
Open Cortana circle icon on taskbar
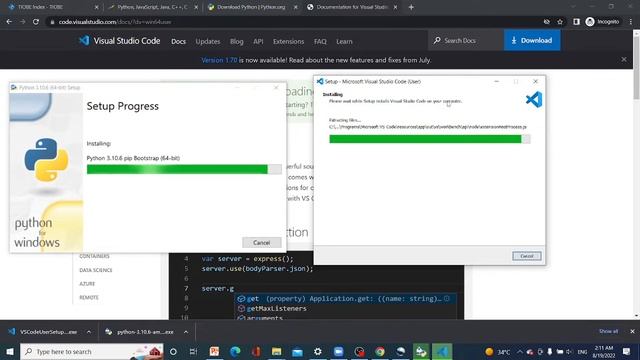173,351
